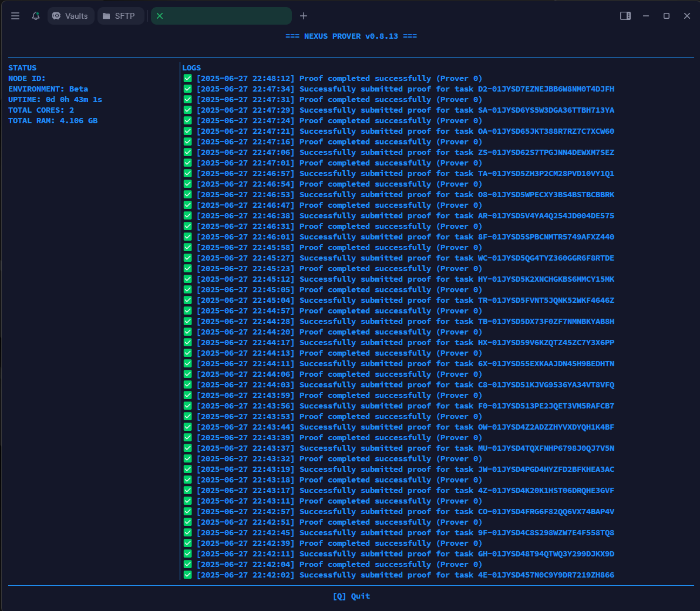This screenshot has width=700, height=611.
Task: Select task ID TR-01JYSD5FVNT5JQNK52WKF4646Z
Action: pos(546,301)
